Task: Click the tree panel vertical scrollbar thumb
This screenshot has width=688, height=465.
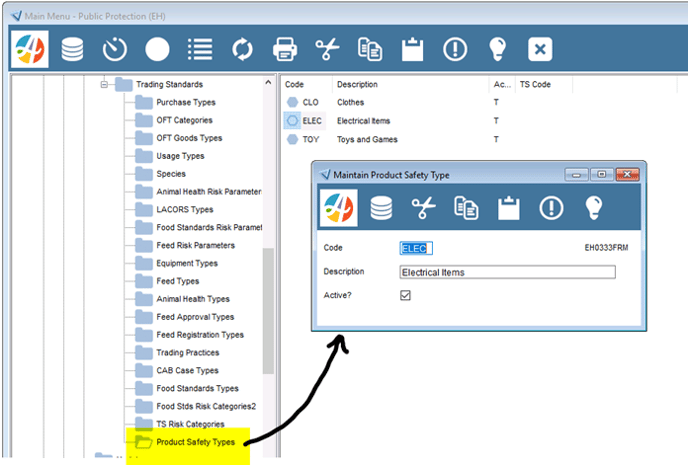Action: pyautogui.click(x=268, y=311)
